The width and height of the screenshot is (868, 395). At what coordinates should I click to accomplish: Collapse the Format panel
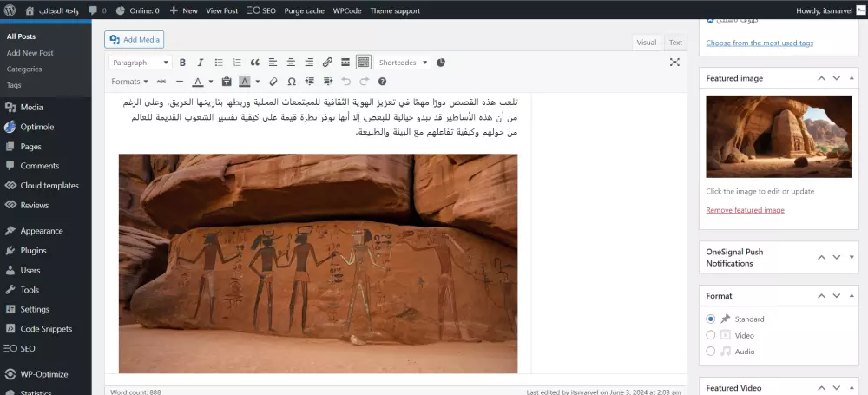coord(852,296)
